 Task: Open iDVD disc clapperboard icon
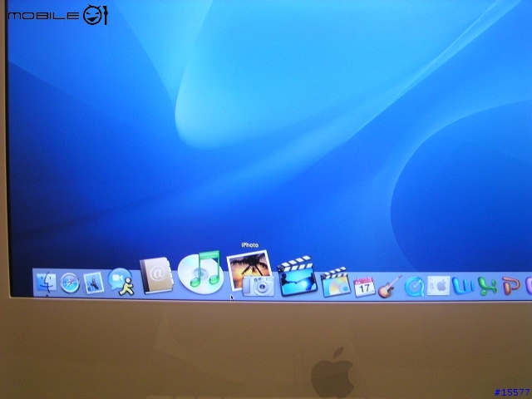(x=335, y=283)
